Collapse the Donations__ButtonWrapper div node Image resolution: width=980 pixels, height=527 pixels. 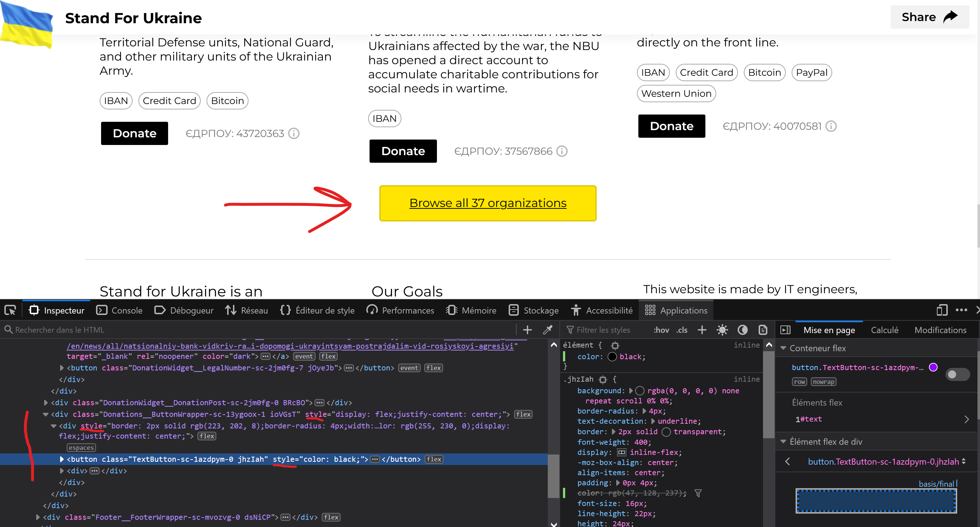[46, 414]
